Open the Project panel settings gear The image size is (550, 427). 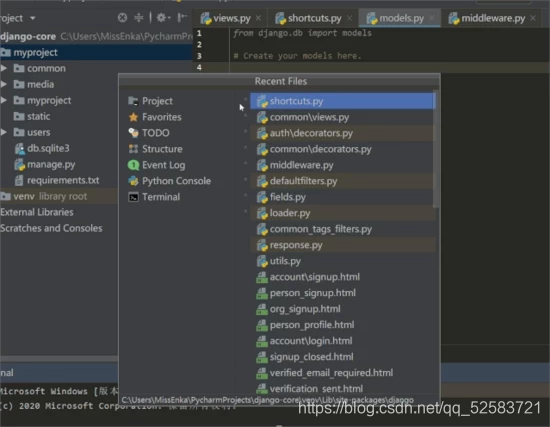tap(162, 18)
